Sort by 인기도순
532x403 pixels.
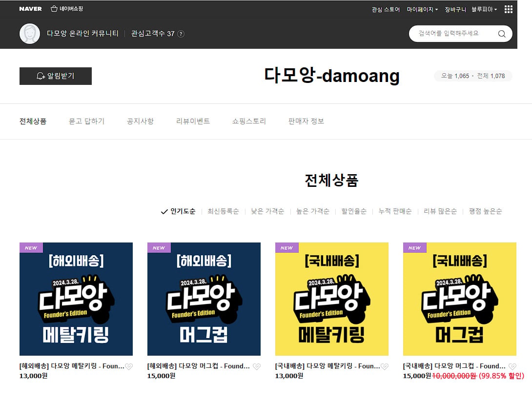pyautogui.click(x=178, y=211)
